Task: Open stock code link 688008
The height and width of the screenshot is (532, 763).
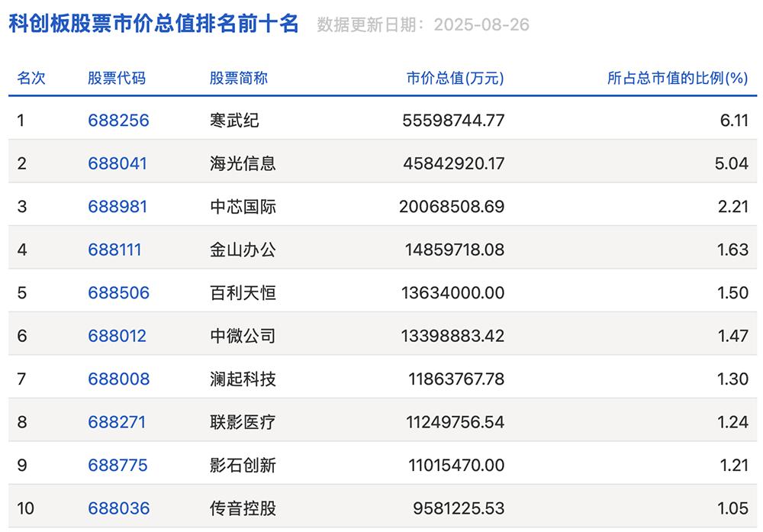Action: pos(119,379)
